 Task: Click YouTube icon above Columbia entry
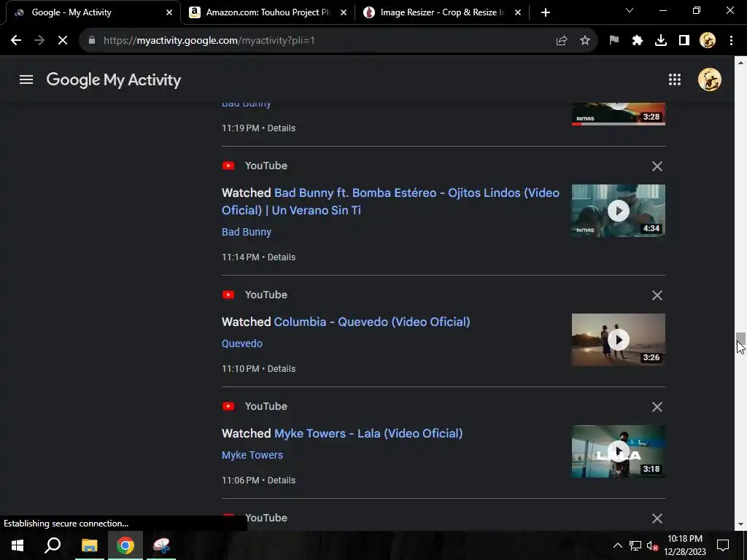(228, 295)
